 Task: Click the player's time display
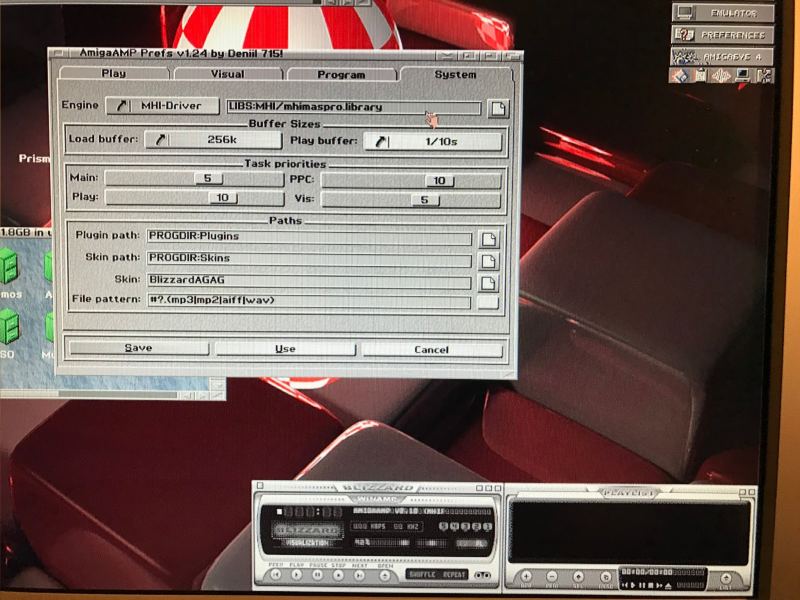[x=312, y=512]
